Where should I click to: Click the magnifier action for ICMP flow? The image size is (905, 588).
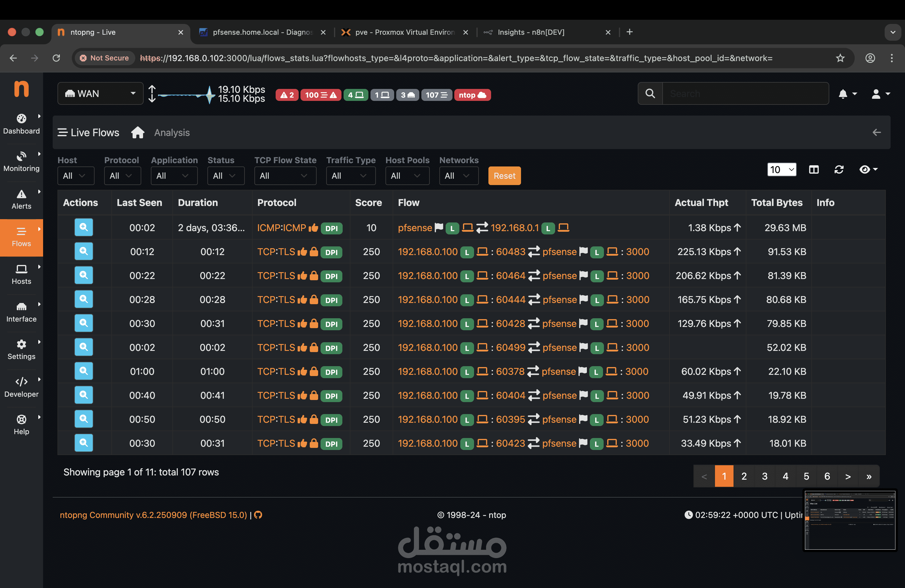[84, 228]
